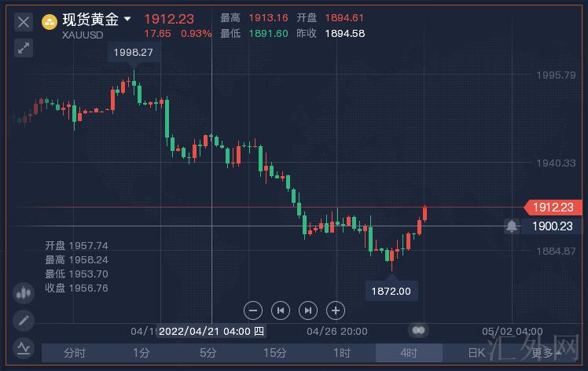Click the fullscreen expand arrows icon
This screenshot has width=588, height=371.
(x=24, y=48)
